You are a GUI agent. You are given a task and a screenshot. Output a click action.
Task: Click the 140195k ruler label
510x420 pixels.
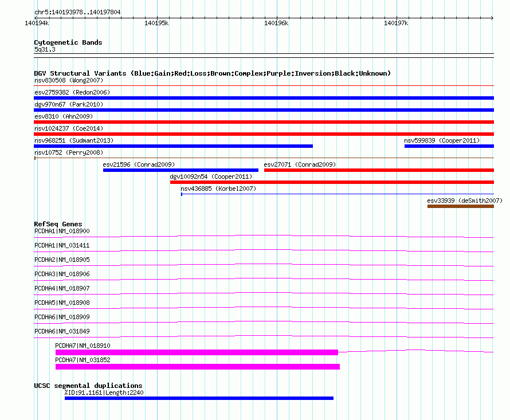pos(156,23)
